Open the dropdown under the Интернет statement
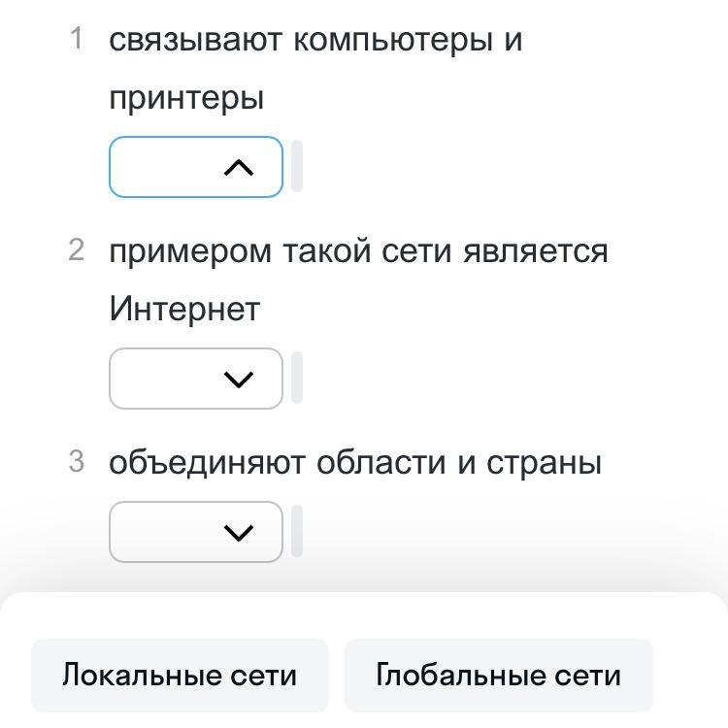 pyautogui.click(x=195, y=379)
